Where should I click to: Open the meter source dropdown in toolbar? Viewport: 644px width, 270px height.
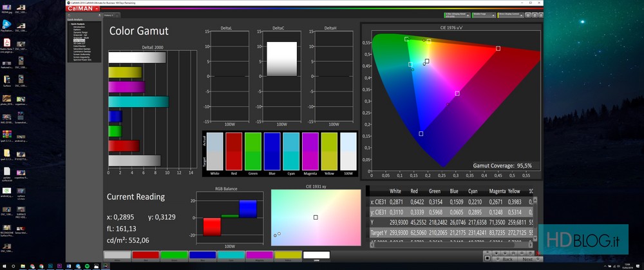[457, 15]
